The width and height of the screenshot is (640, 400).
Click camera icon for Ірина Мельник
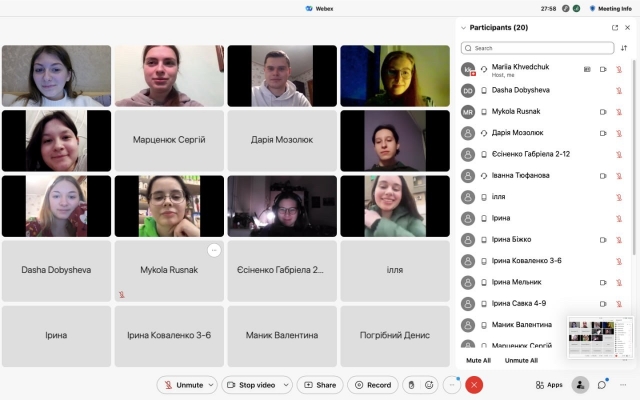coord(603,282)
